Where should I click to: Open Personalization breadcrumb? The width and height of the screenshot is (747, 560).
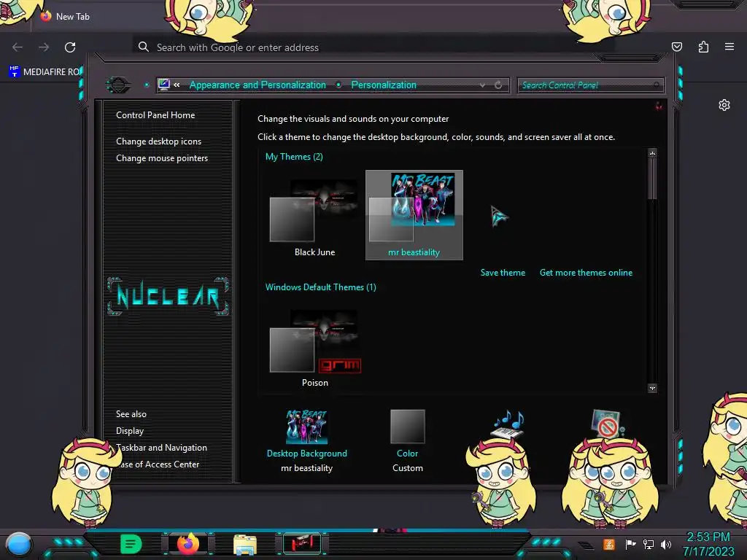384,85
